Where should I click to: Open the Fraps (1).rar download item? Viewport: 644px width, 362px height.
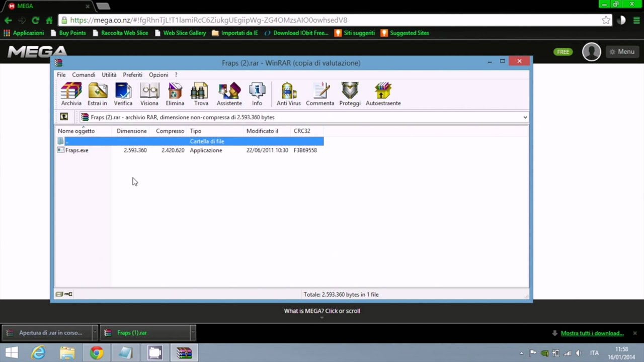pos(145,332)
